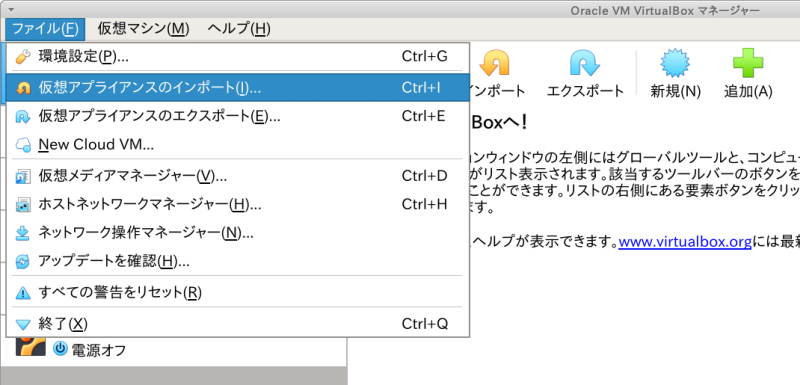Click the 新規(N) toolbar button
The width and height of the screenshot is (800, 385).
tap(676, 74)
